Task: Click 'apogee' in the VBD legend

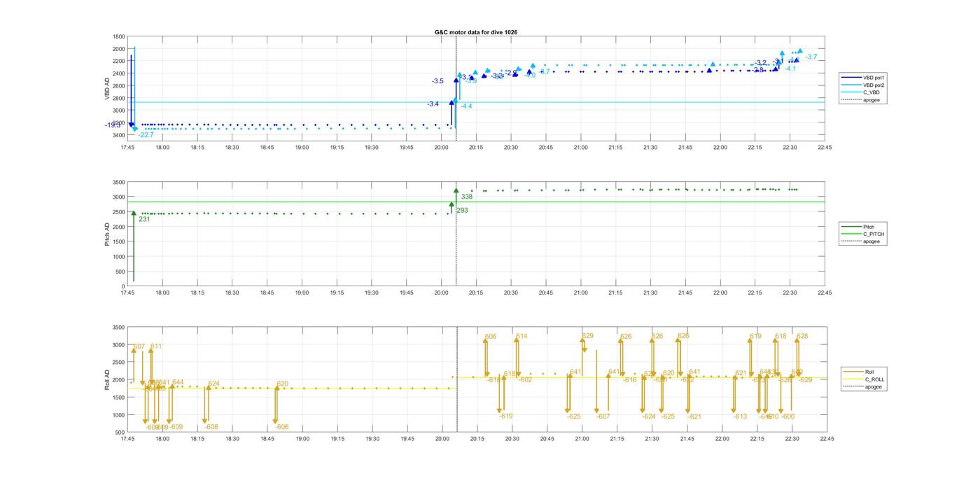Action: coord(871,99)
